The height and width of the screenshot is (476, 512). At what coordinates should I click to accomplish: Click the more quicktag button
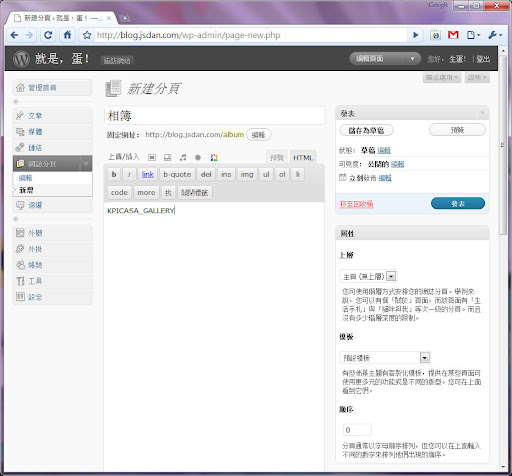[146, 193]
